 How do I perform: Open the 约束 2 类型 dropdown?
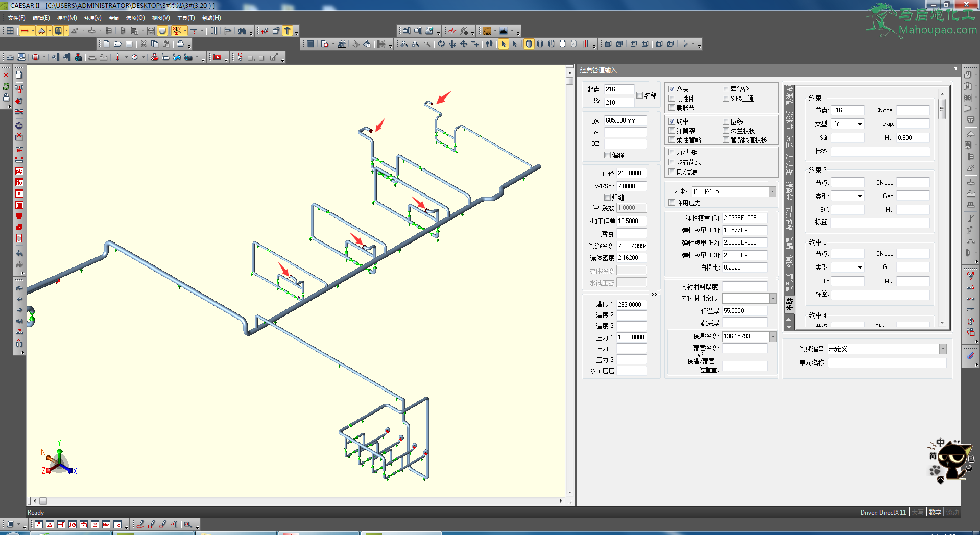coord(860,196)
